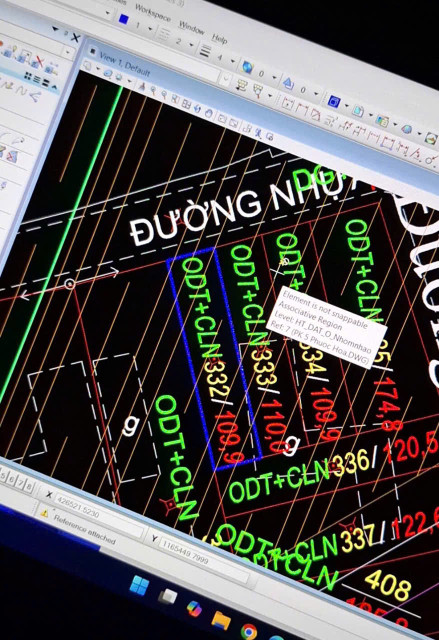Image resolution: width=439 pixels, height=640 pixels.
Task: Open the Window menu
Action: (191, 27)
